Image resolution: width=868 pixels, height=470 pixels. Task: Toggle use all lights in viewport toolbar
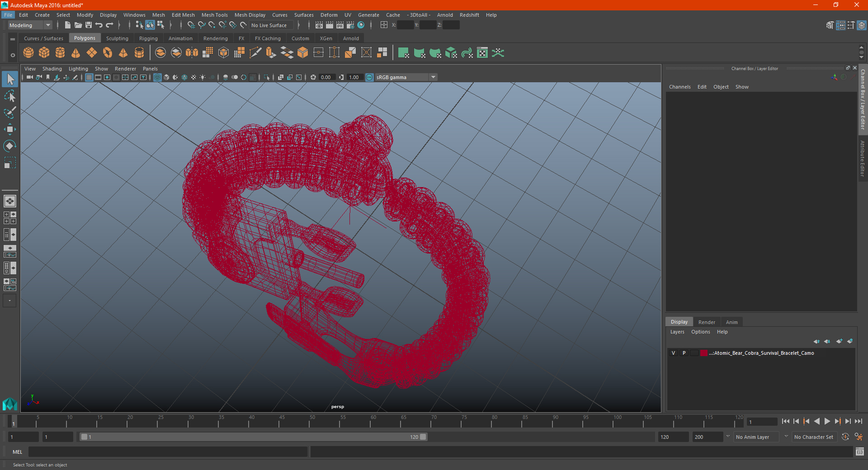[x=203, y=77]
